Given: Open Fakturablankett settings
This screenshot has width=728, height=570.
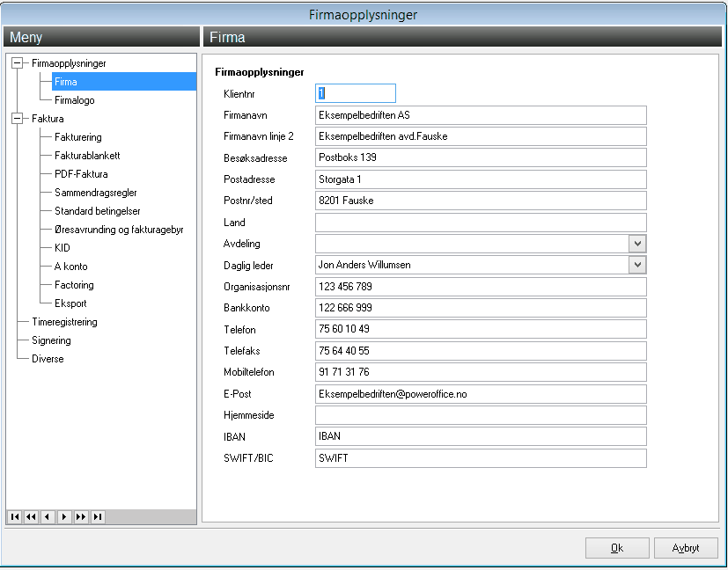Looking at the screenshot, I should click(87, 156).
